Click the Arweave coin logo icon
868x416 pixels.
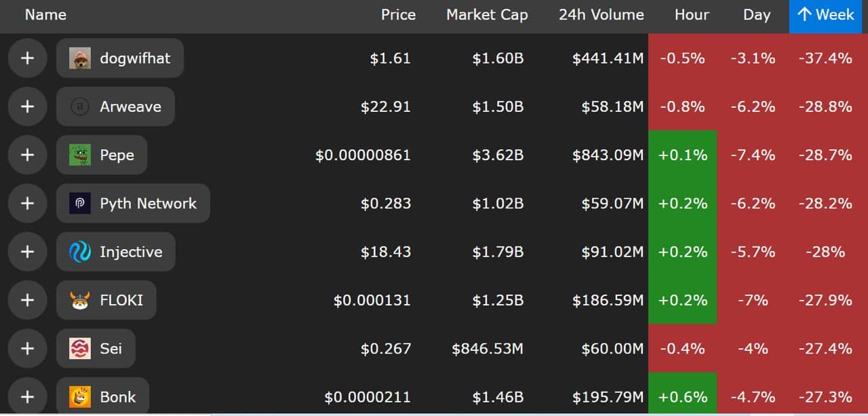[80, 107]
